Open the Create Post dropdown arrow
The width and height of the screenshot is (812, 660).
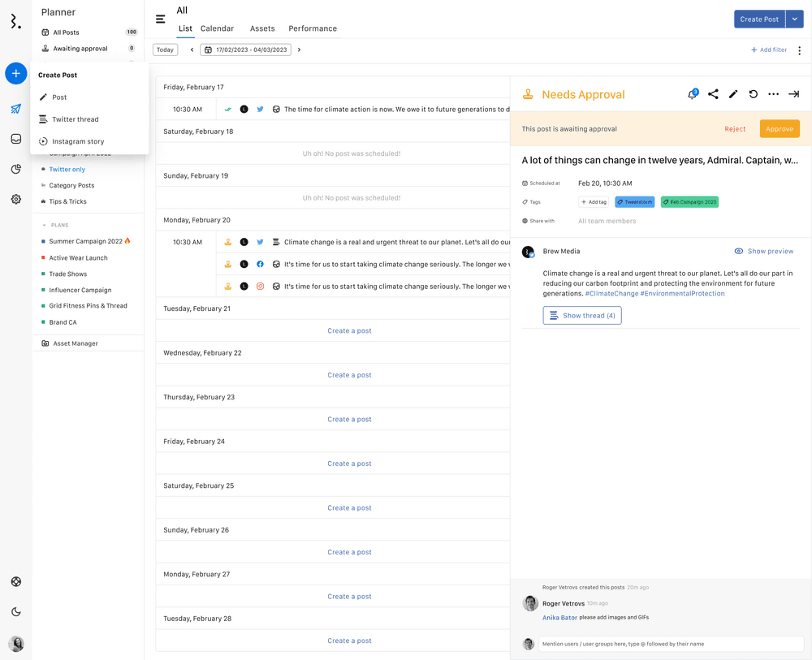pos(796,19)
